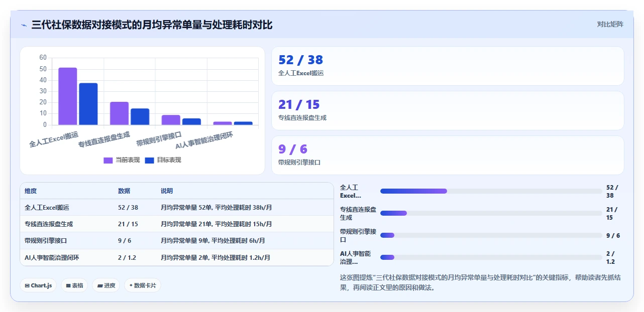644x312 pixels.
Task: Select the 52 / 38 data card
Action: (x=448, y=66)
